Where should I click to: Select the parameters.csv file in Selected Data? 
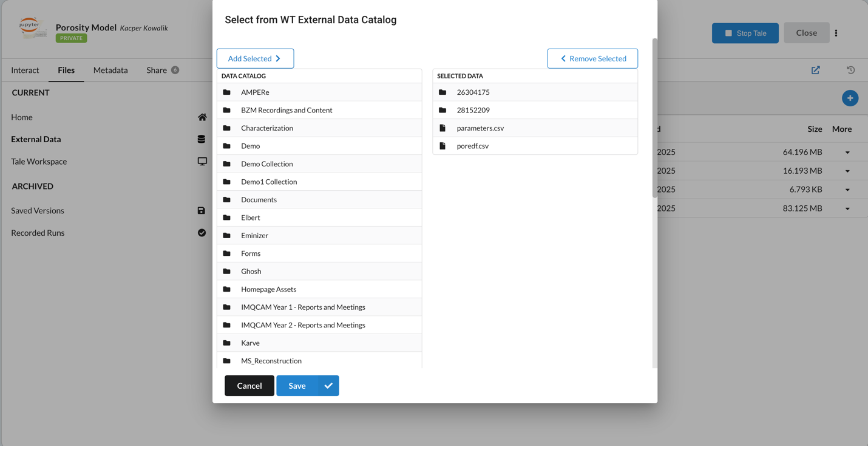[480, 128]
